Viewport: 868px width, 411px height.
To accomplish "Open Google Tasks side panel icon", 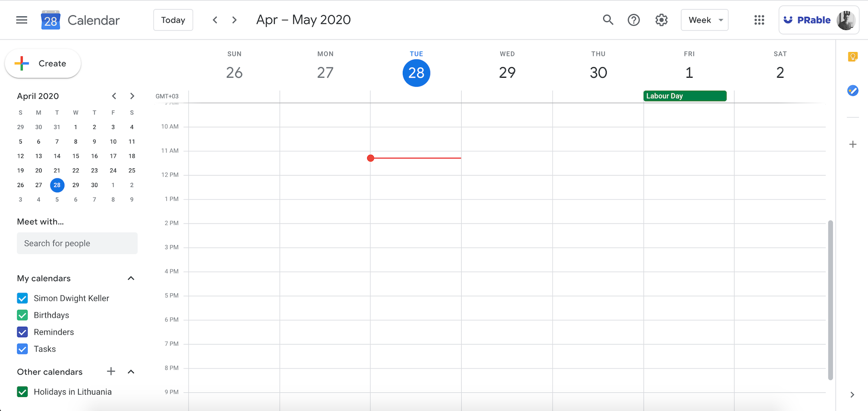I will [853, 91].
